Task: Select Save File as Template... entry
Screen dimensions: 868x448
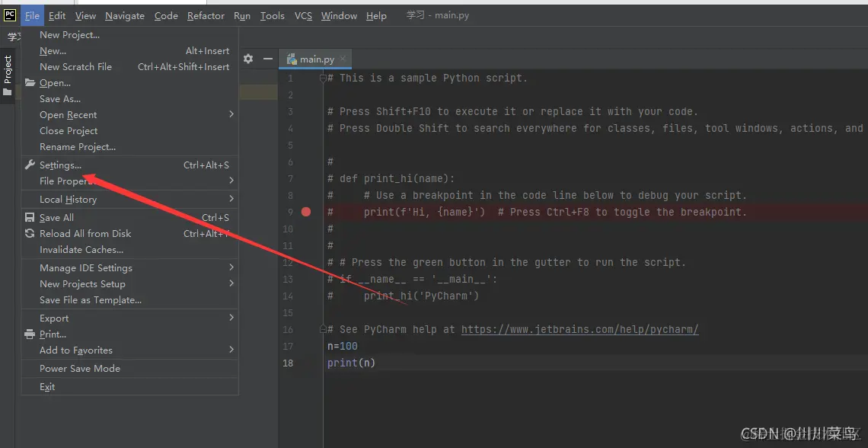Action: click(x=129, y=300)
